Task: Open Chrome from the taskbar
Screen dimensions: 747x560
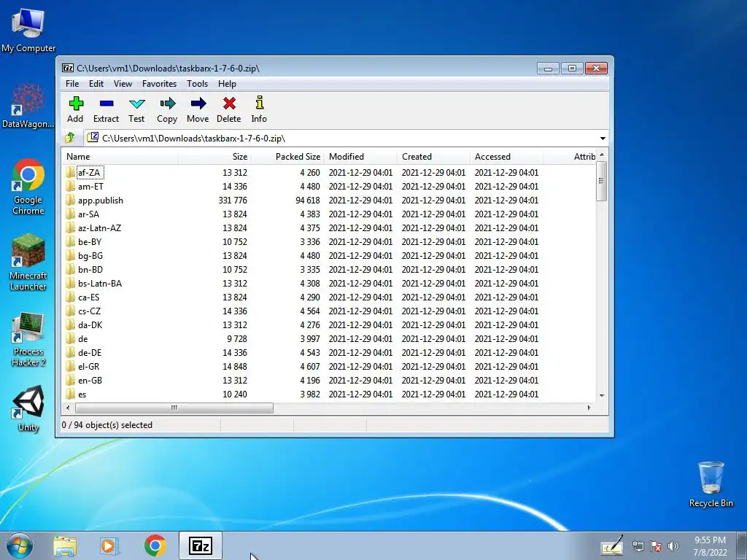Action: pos(155,545)
